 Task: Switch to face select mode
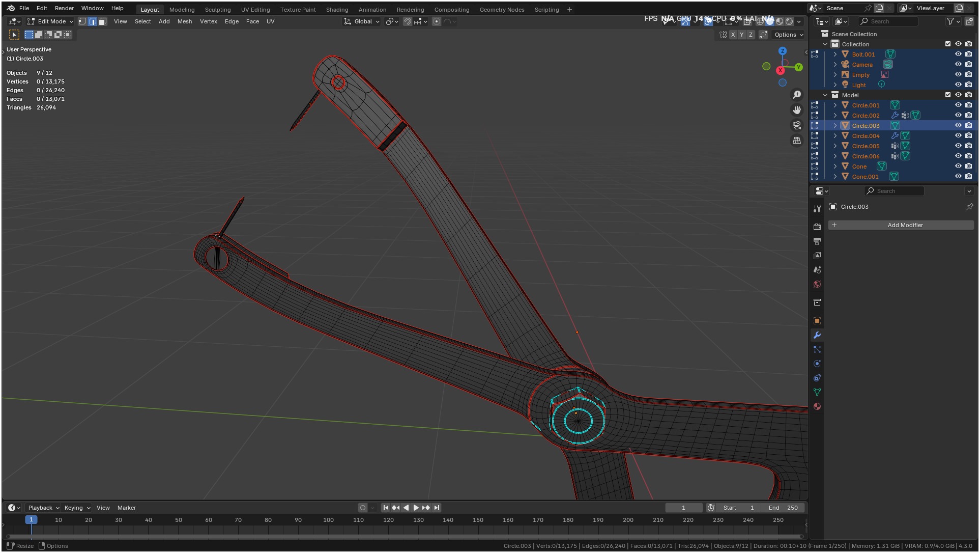tap(102, 21)
